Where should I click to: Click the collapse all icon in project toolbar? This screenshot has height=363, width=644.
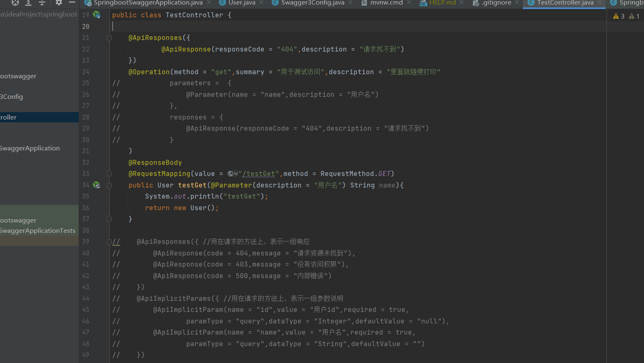point(42,2)
